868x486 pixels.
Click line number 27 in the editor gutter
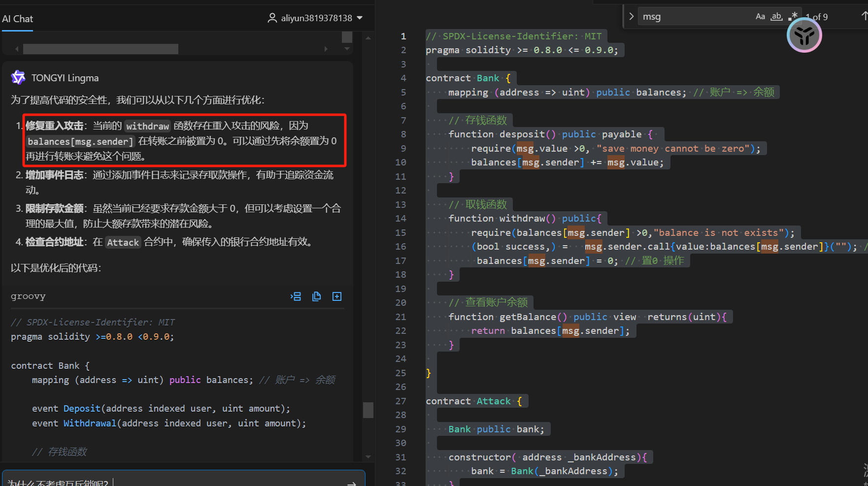[401, 401]
